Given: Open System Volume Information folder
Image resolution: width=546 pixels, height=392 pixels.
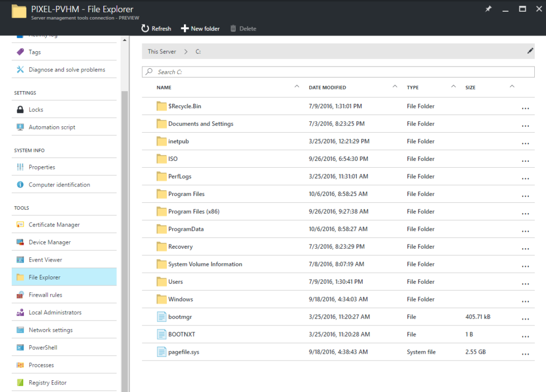Looking at the screenshot, I should [x=205, y=264].
